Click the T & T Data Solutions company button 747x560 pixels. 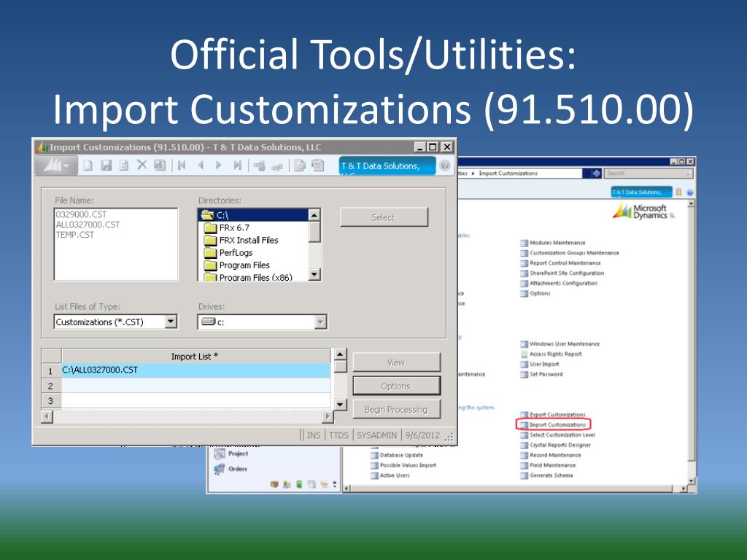[387, 166]
